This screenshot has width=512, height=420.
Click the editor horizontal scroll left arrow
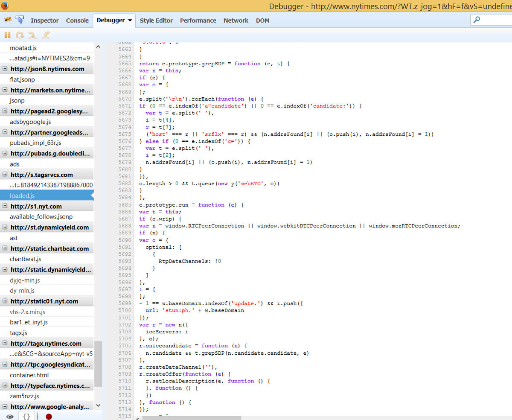click(x=138, y=418)
